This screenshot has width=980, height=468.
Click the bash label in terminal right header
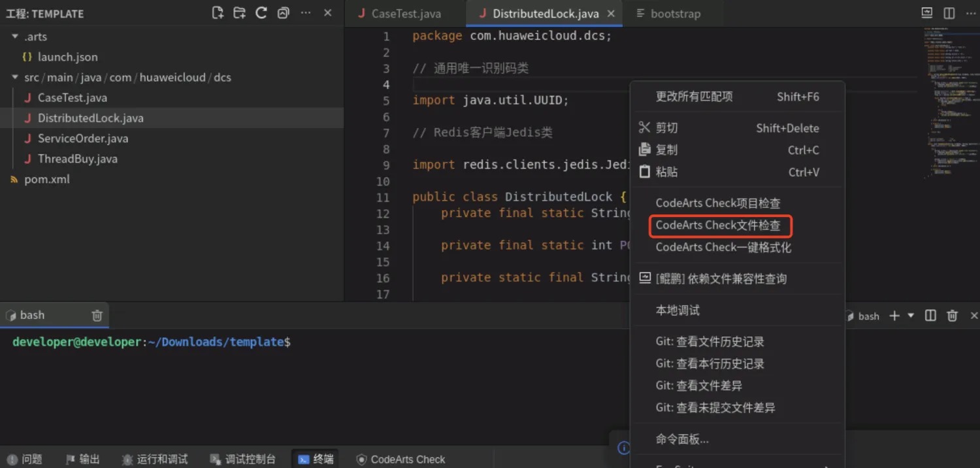[x=868, y=316]
